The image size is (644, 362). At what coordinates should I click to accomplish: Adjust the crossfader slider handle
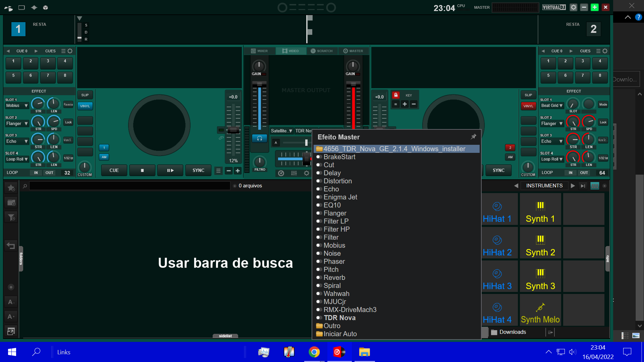[306, 159]
